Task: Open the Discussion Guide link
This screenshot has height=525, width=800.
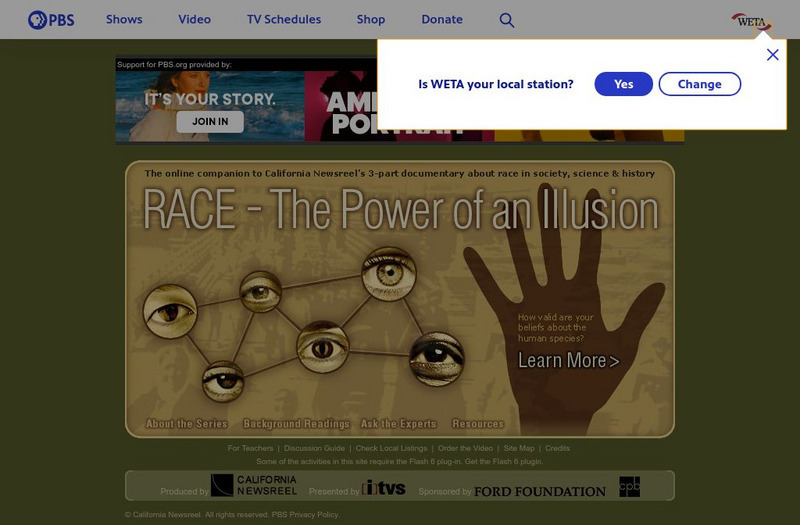Action: (x=314, y=448)
